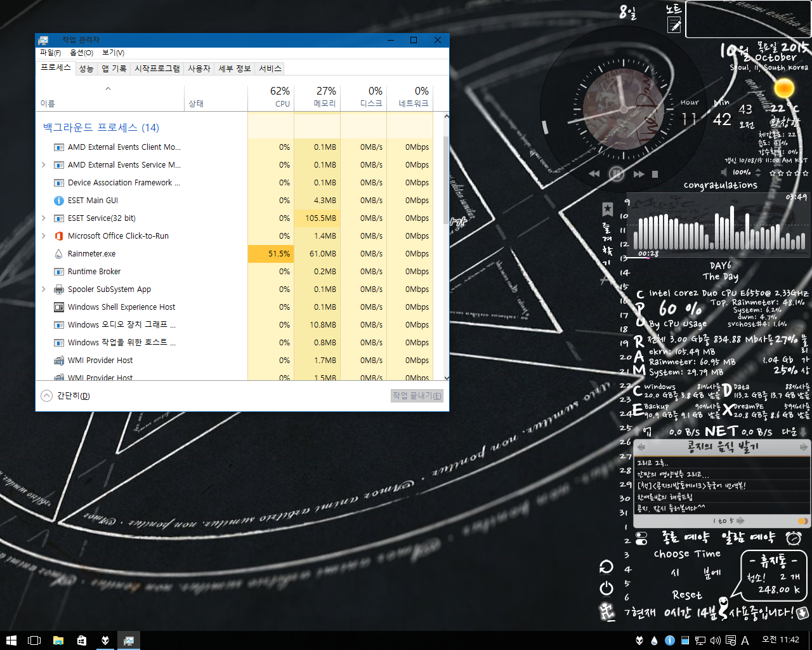Image resolution: width=812 pixels, height=650 pixels.
Task: Go to next feed with right arrow
Action: coord(804,448)
